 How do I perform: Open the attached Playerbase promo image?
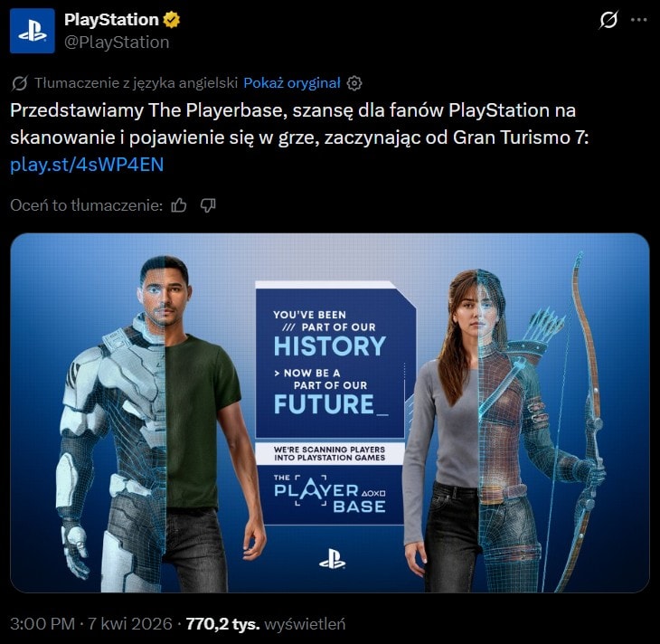[330, 412]
